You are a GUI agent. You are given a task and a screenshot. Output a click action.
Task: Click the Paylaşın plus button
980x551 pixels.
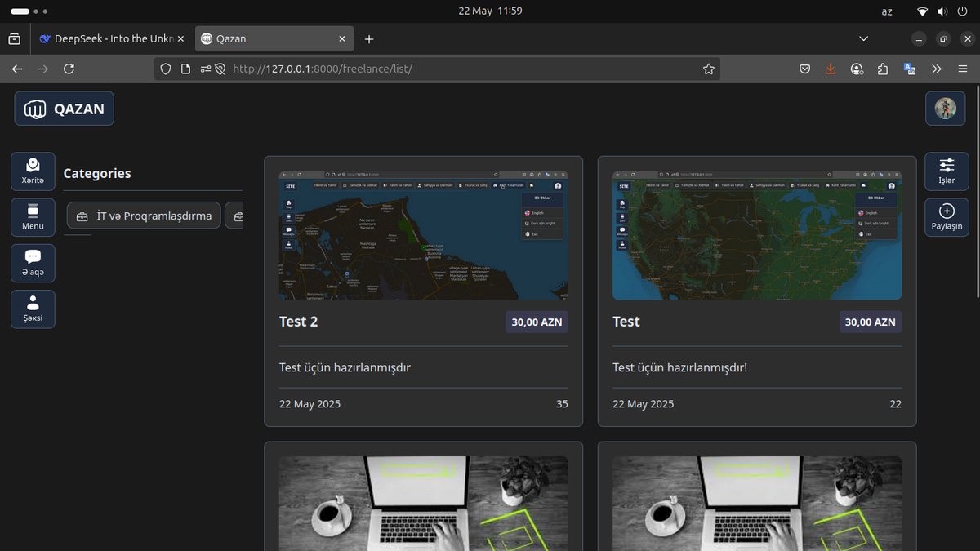click(x=947, y=217)
